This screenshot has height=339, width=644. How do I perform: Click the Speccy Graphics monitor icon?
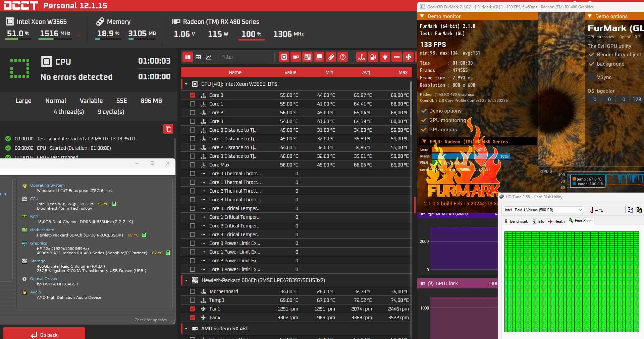(x=24, y=244)
